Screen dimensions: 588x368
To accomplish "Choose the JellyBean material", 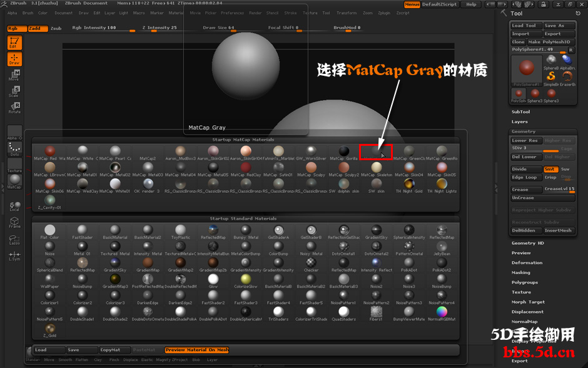I will click(x=442, y=248).
